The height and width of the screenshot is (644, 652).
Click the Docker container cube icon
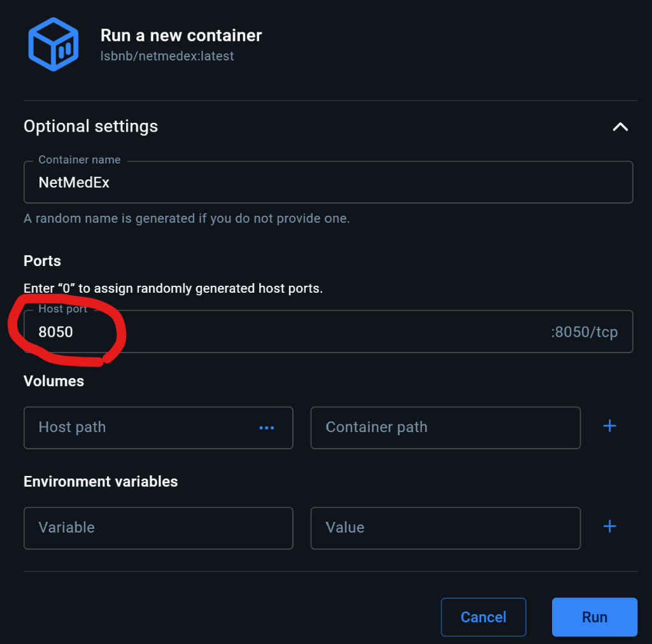pos(53,45)
